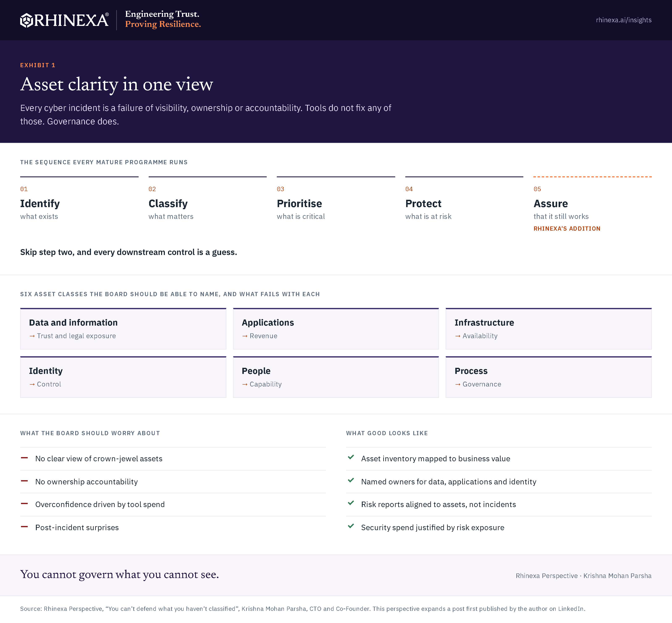Image resolution: width=672 pixels, height=623 pixels.
Task: Select the Data and information card
Action: [x=123, y=329]
